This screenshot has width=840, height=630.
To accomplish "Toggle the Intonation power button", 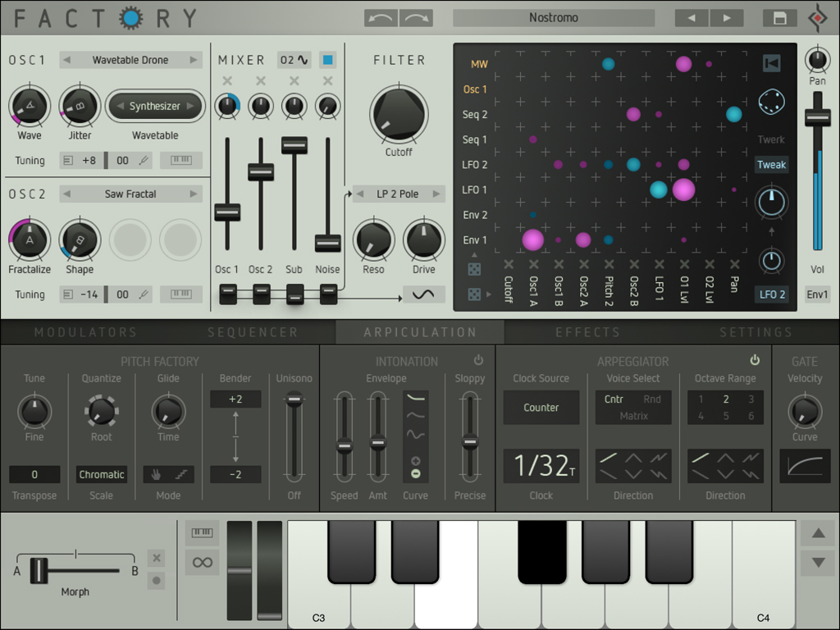I will tap(478, 360).
